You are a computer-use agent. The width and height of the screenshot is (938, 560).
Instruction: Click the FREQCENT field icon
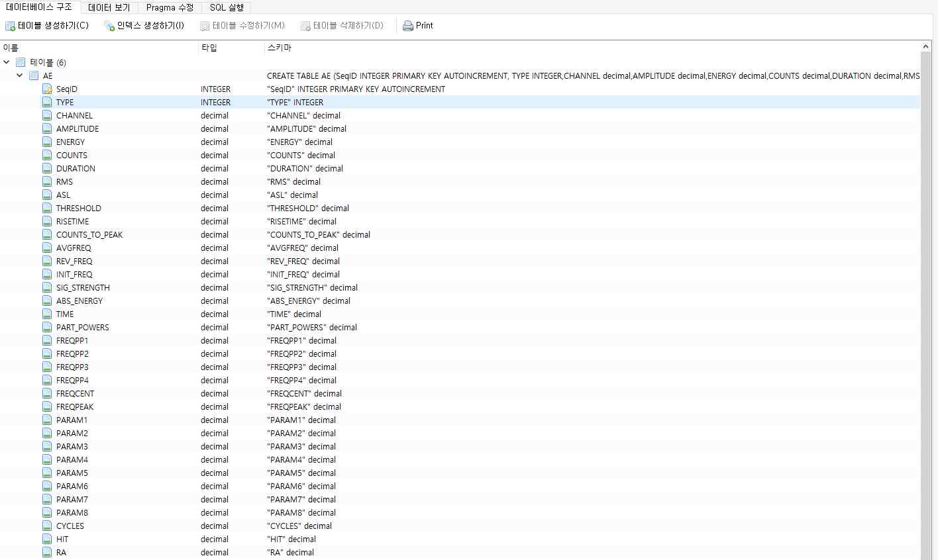[x=47, y=393]
